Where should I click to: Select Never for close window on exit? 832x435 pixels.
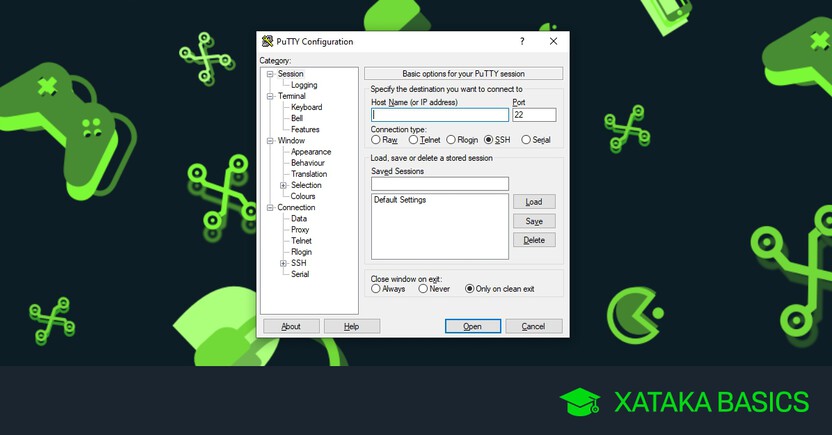(x=422, y=289)
